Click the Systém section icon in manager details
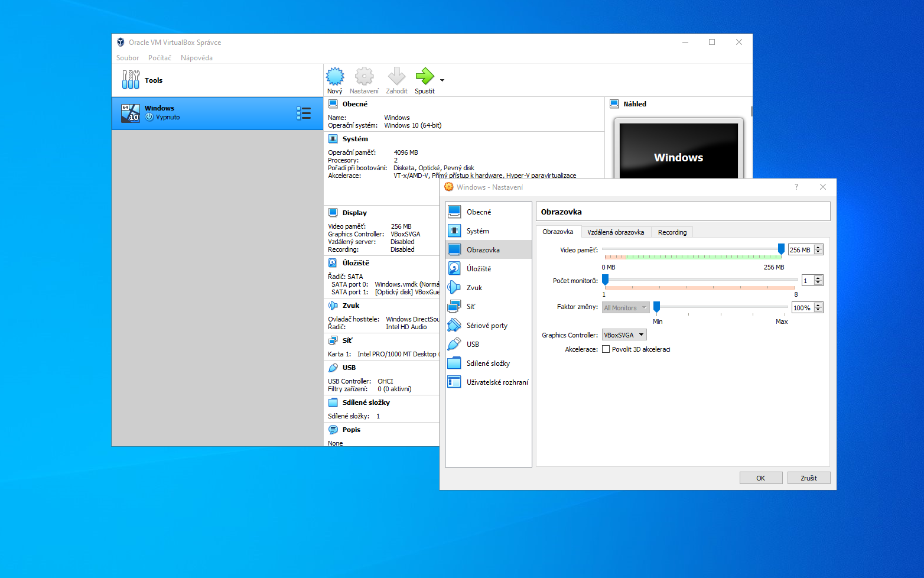 click(x=333, y=139)
